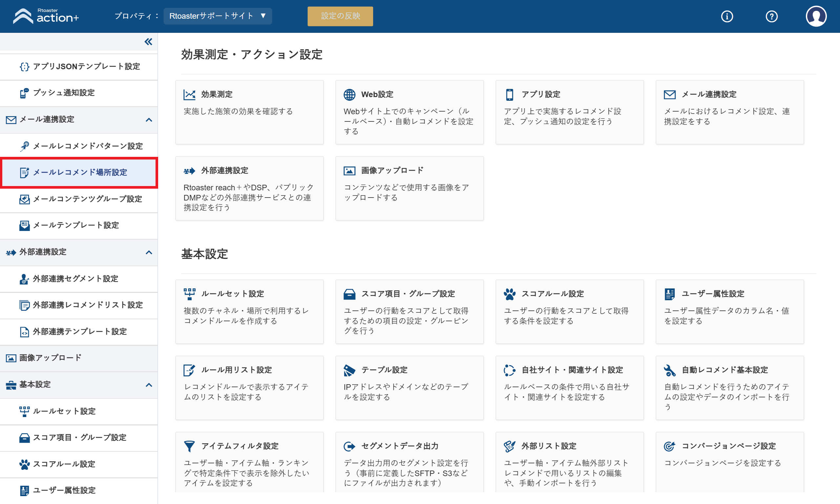Click the スコアルール設定 card paw icon

click(x=509, y=294)
